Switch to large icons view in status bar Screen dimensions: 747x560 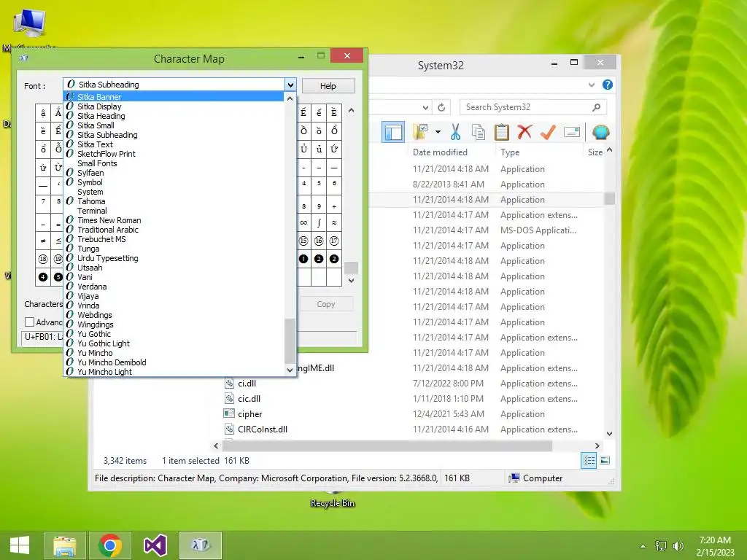pos(605,461)
